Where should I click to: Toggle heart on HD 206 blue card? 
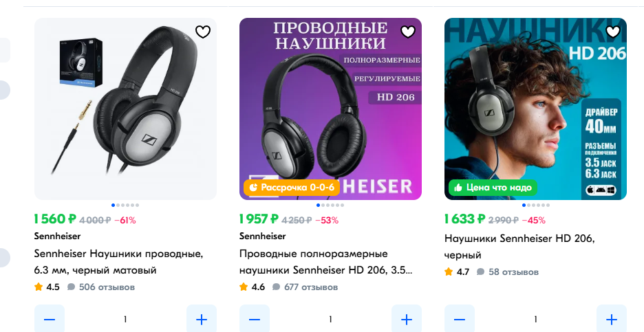(x=612, y=32)
